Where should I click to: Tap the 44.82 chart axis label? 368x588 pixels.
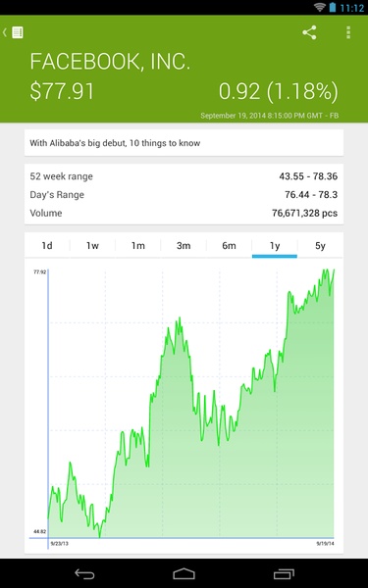point(40,531)
